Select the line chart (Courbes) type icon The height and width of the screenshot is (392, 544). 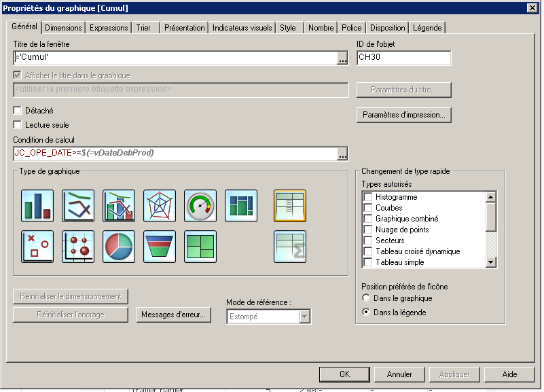[x=78, y=206]
